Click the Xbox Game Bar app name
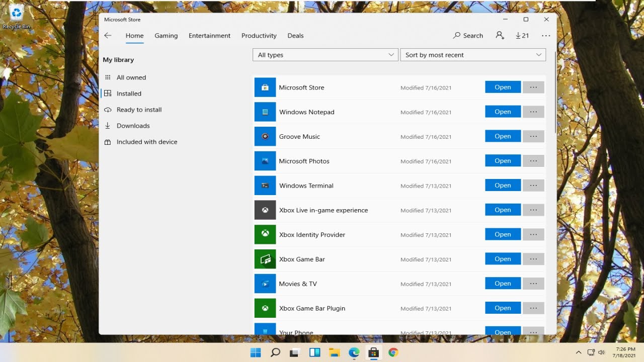 pos(302,259)
